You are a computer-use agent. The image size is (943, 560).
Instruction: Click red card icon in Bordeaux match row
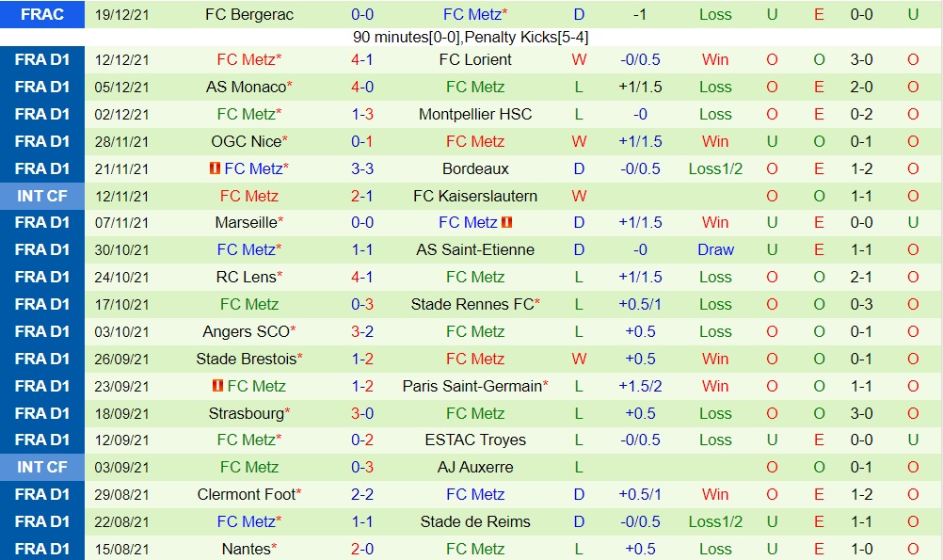(x=216, y=168)
